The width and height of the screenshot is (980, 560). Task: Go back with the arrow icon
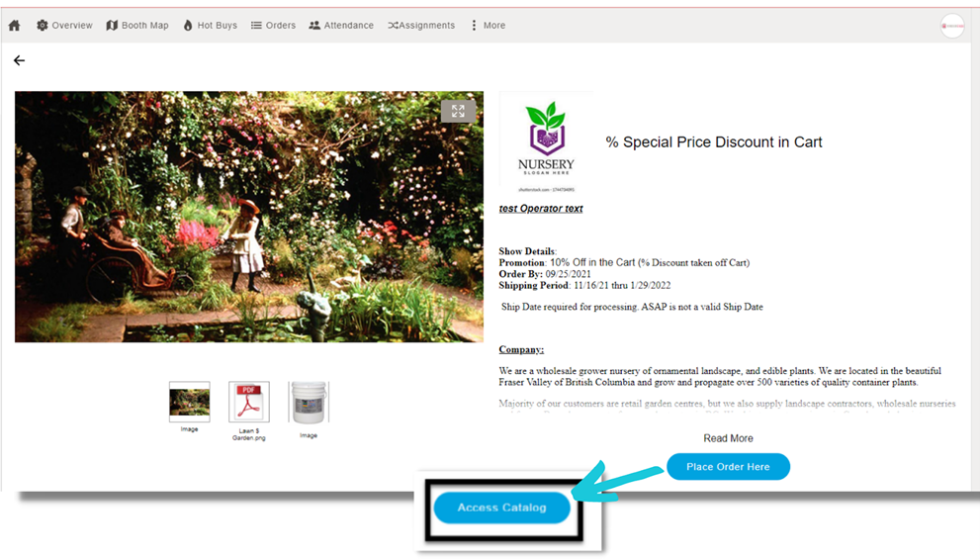[x=20, y=60]
